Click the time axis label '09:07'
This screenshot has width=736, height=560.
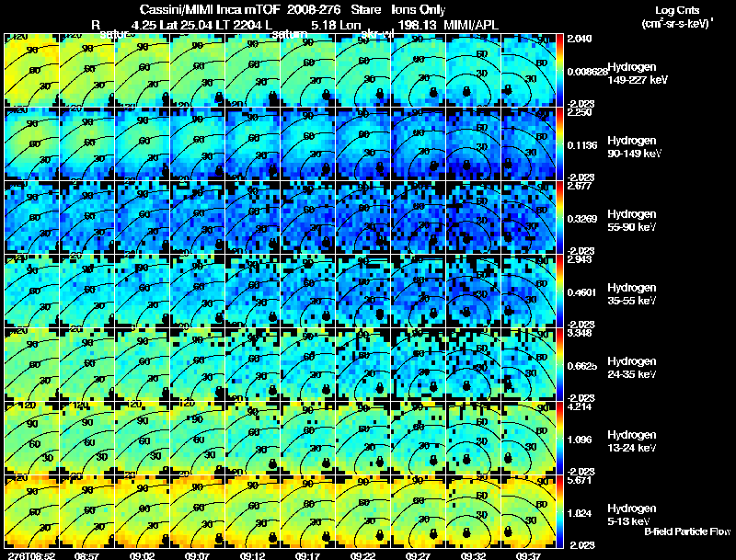(x=197, y=555)
